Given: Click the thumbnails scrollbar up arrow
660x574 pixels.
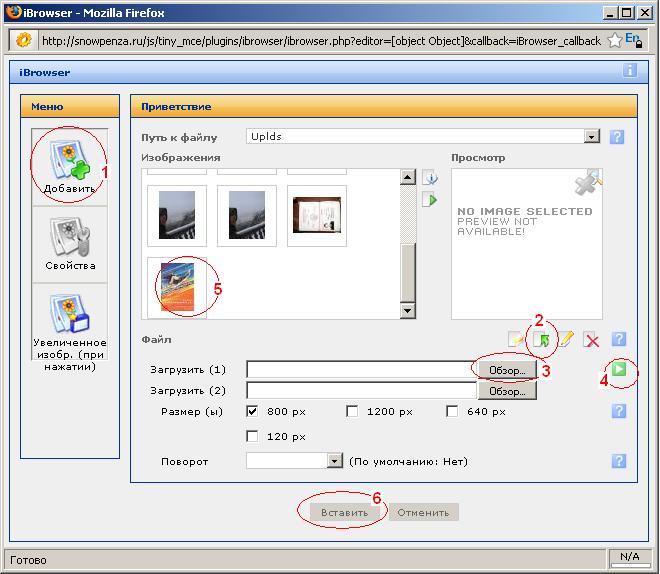Looking at the screenshot, I should coord(407,177).
